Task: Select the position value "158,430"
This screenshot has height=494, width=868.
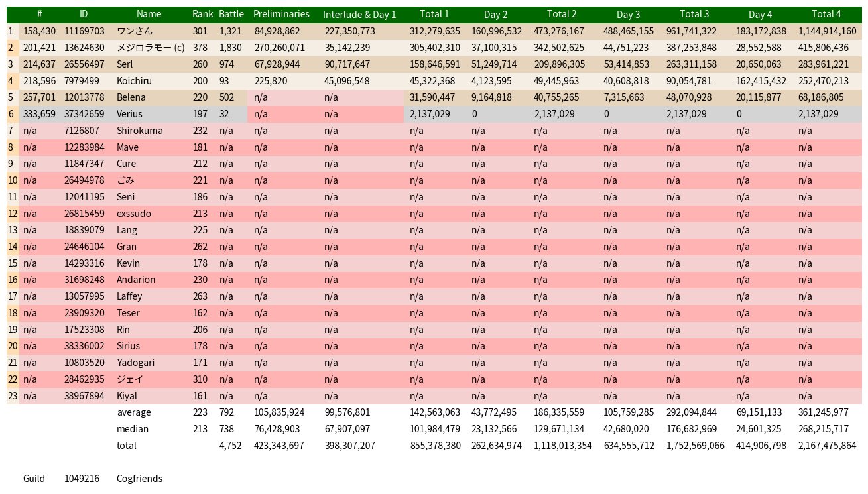Action: [40, 31]
